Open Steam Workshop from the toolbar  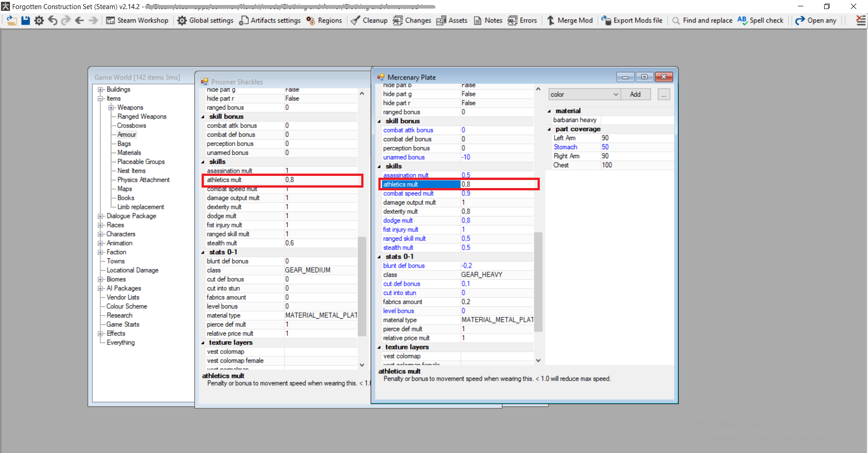[x=137, y=20]
